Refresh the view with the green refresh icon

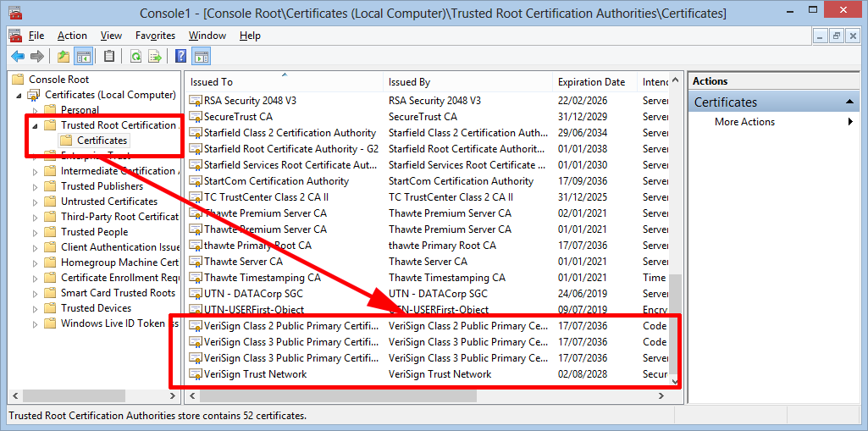[x=135, y=56]
